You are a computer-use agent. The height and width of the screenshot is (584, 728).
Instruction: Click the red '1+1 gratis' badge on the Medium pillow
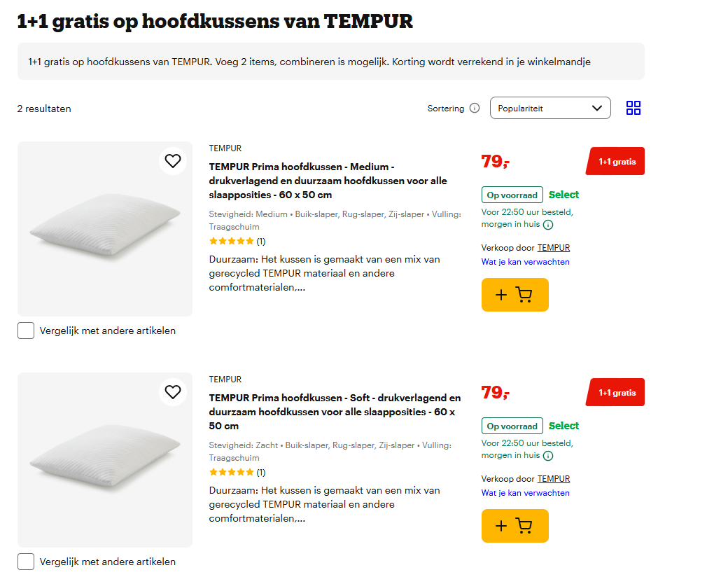[615, 161]
